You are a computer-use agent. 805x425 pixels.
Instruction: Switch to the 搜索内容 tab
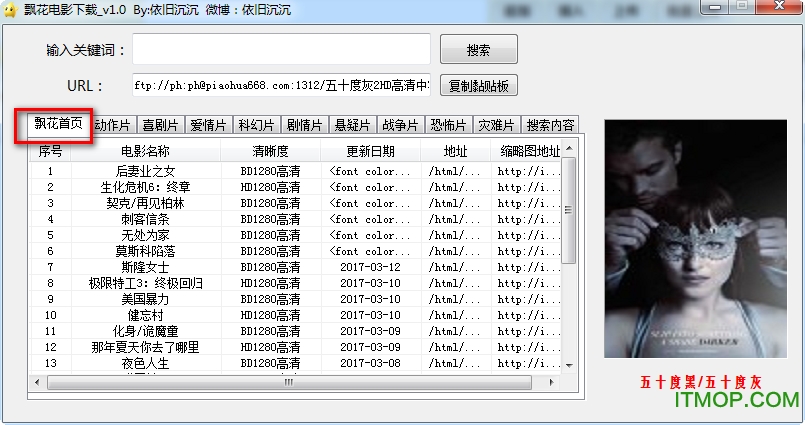pos(550,125)
